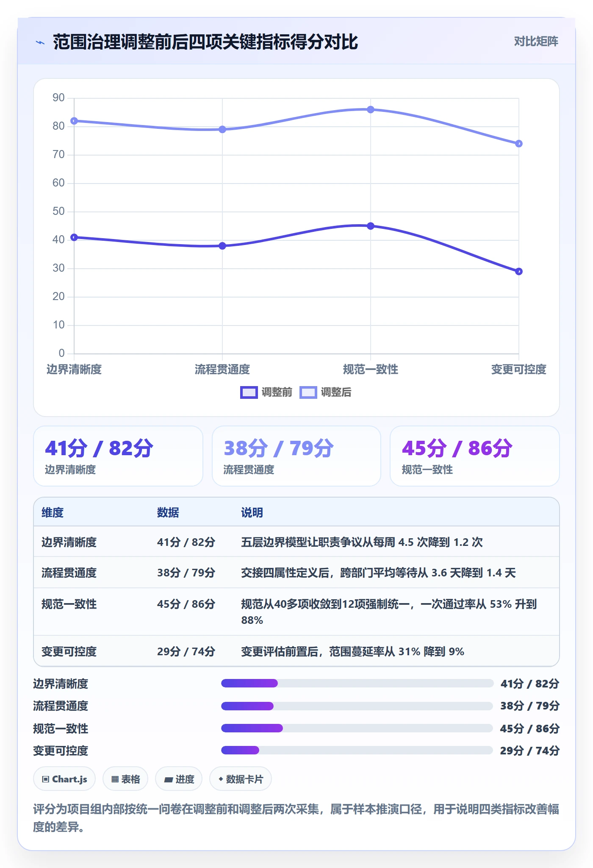Click the 45分 / 86分 data card
The width and height of the screenshot is (593, 868).
coord(475,456)
